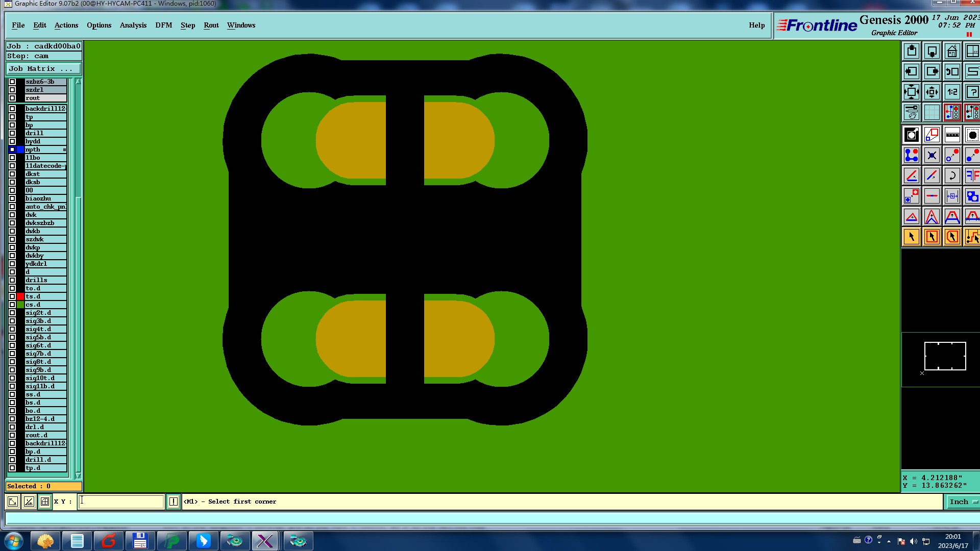Click the Job Matrix button
Viewport: 980px width, 551px height.
point(43,69)
